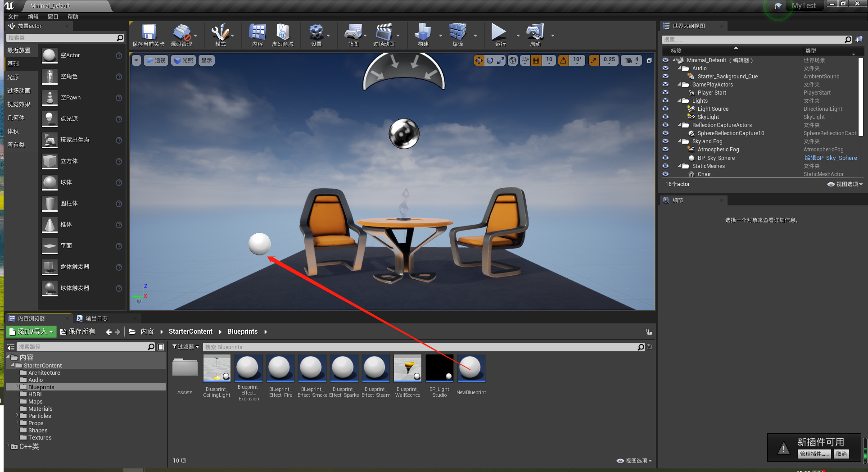The height and width of the screenshot is (472, 868).
Task: Toggle grid snapping in the viewport toolbar
Action: coord(536,60)
